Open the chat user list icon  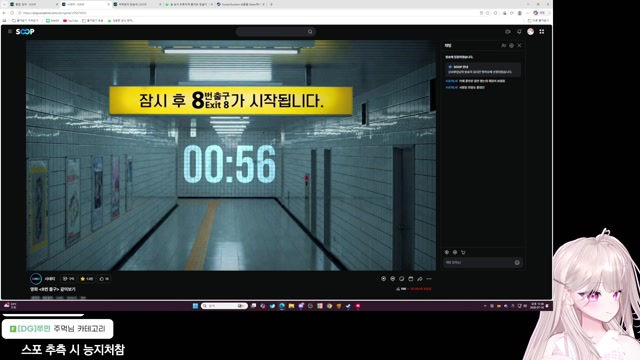(503, 46)
